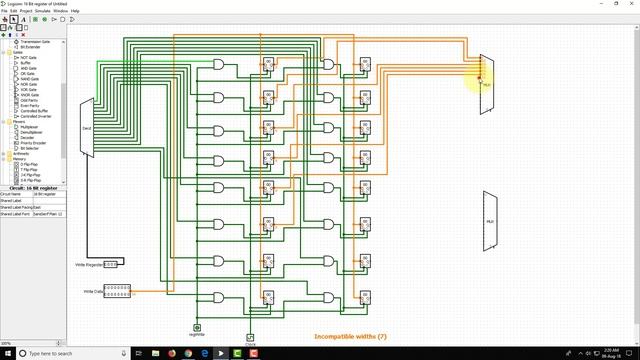This screenshot has height=360, width=640.
Task: Select T Flip-Flop in Memory folder
Action: (29, 169)
